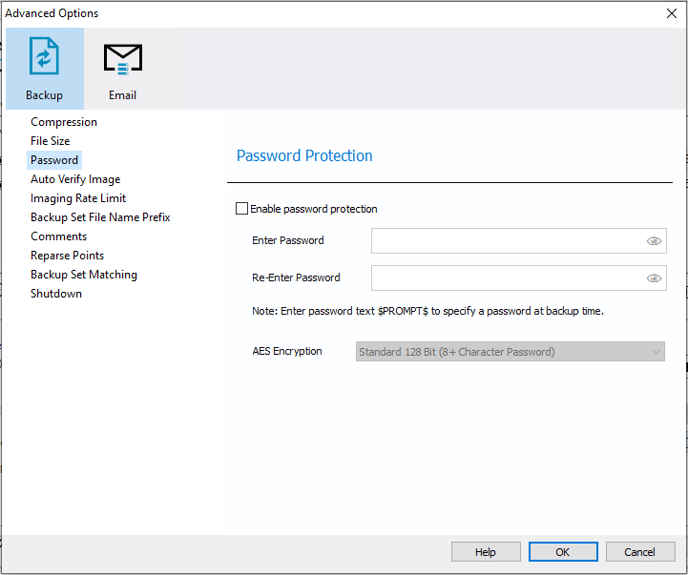Select Shutdown in the options list
The width and height of the screenshot is (688, 575).
(x=56, y=294)
